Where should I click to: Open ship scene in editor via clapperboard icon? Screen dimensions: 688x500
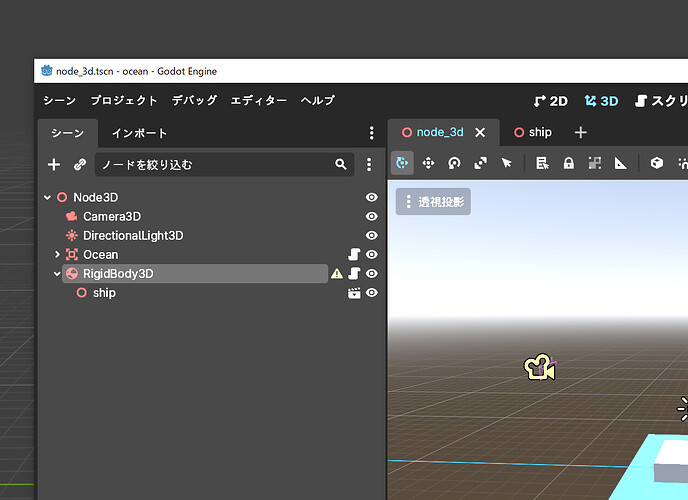pyautogui.click(x=354, y=293)
